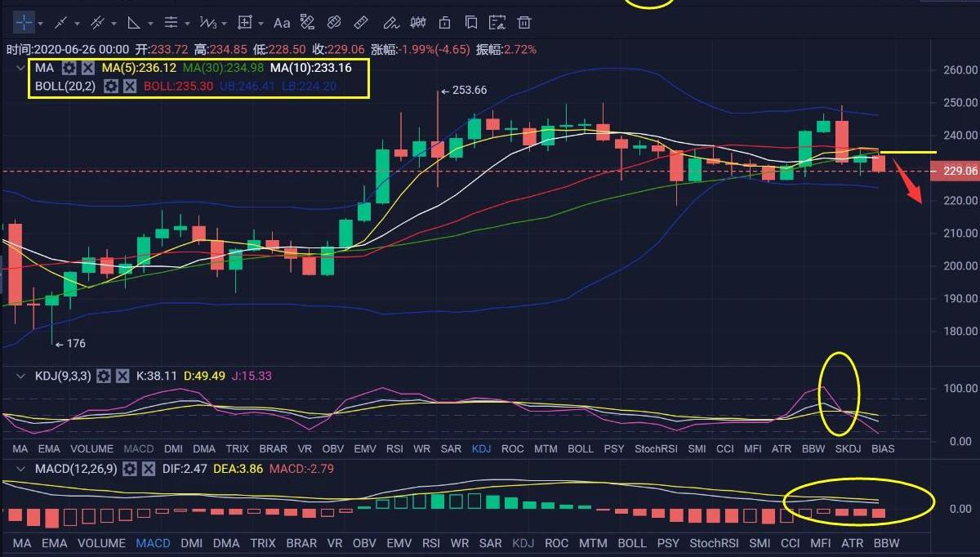Open the MA indicator settings gear
This screenshot has width=980, height=557.
(x=69, y=68)
